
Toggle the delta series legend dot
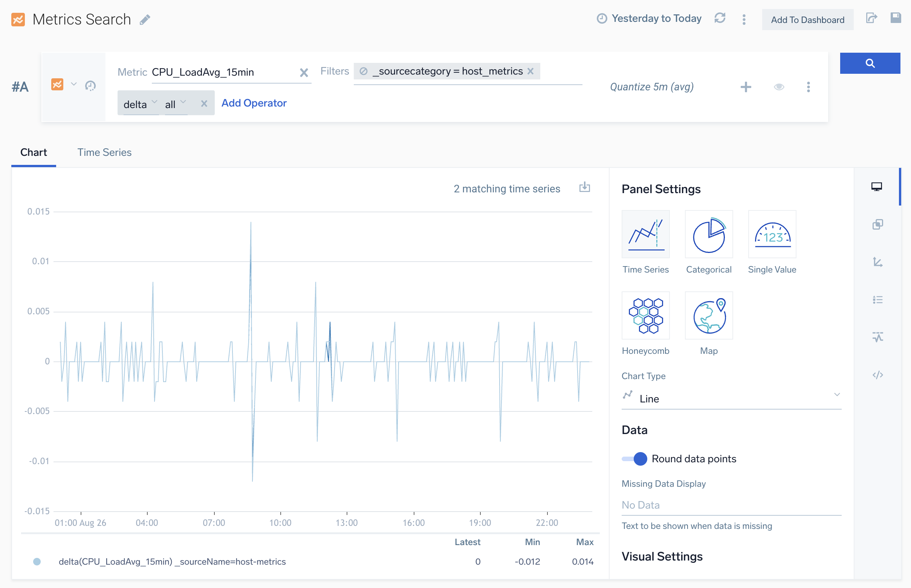click(x=37, y=562)
